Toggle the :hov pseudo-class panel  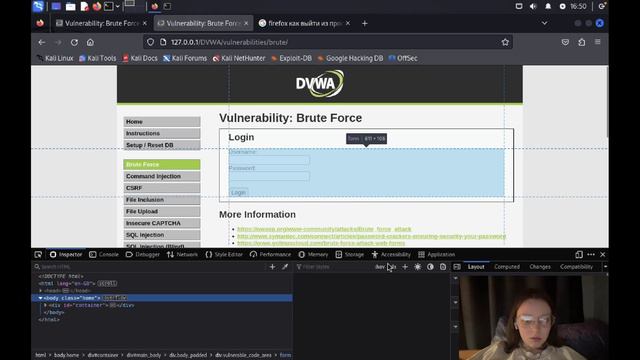(380, 267)
